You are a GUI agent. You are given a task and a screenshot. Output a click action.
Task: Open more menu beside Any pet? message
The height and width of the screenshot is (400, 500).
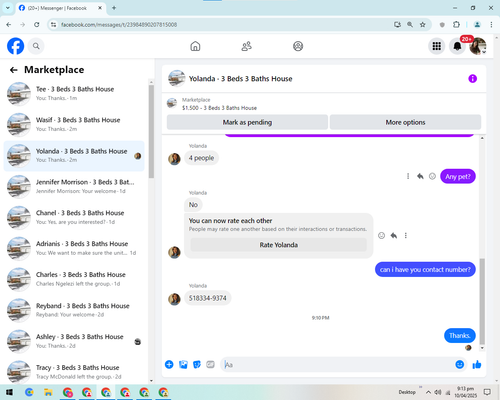(x=408, y=176)
